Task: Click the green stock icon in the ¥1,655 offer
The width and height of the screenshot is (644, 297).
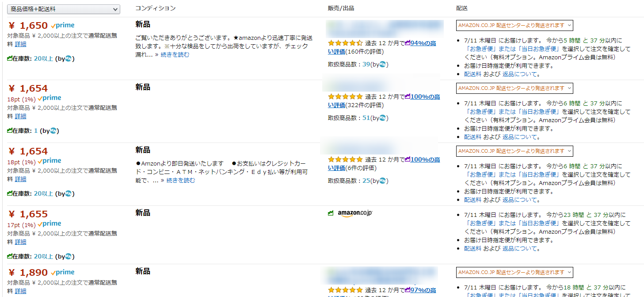Action: [9, 256]
